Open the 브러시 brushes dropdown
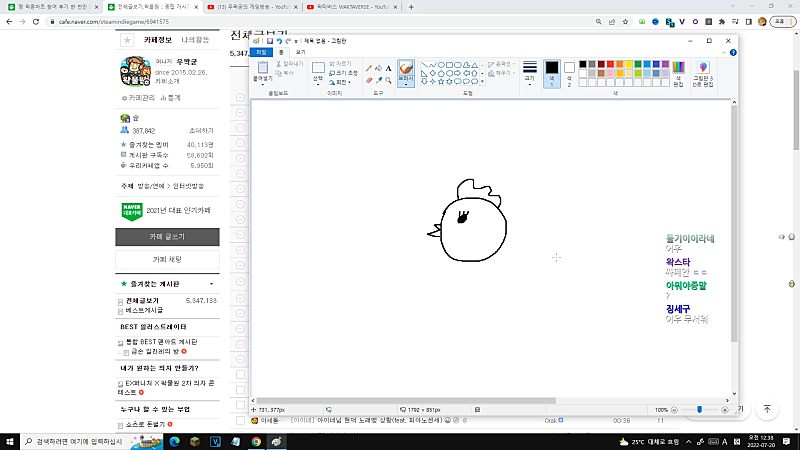This screenshot has height=450, width=800. coord(405,86)
